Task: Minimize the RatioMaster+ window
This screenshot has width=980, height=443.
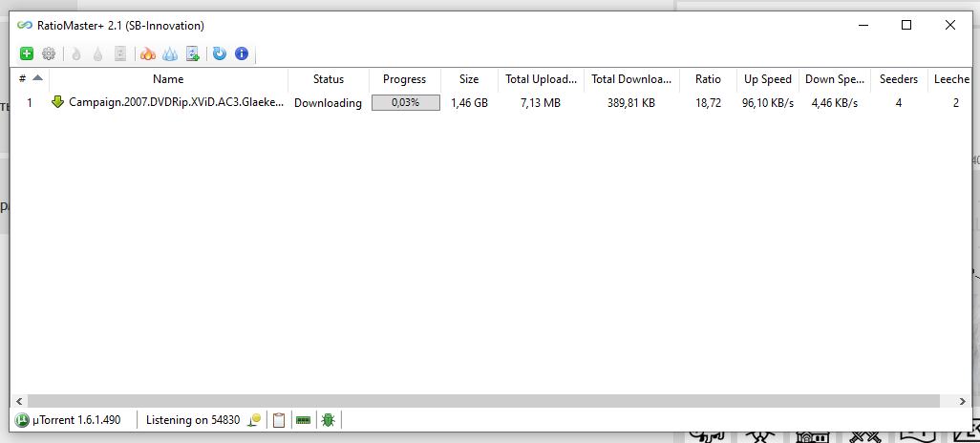Action: 863,25
